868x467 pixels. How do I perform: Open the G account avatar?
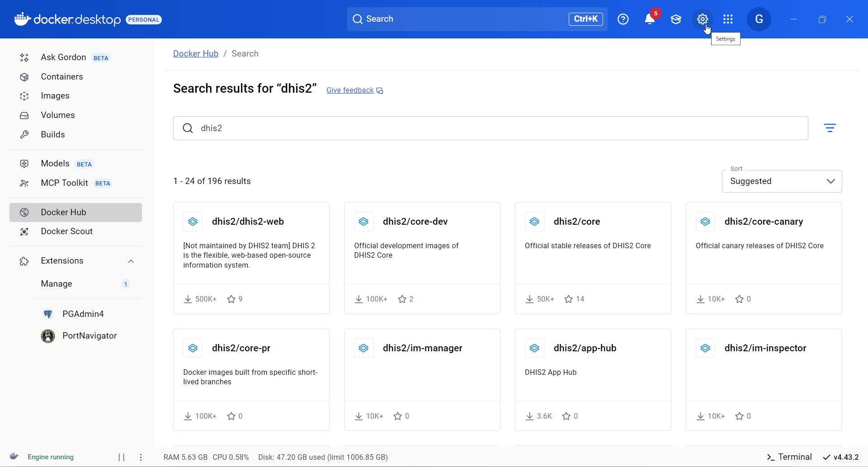click(x=759, y=19)
